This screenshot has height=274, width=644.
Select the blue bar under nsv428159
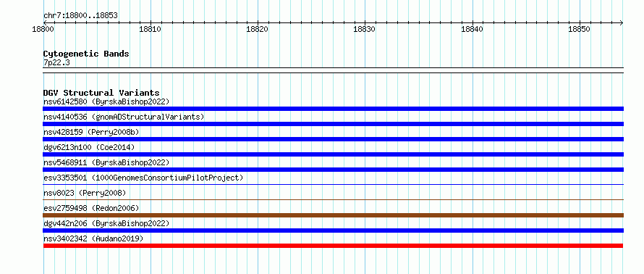point(333,139)
